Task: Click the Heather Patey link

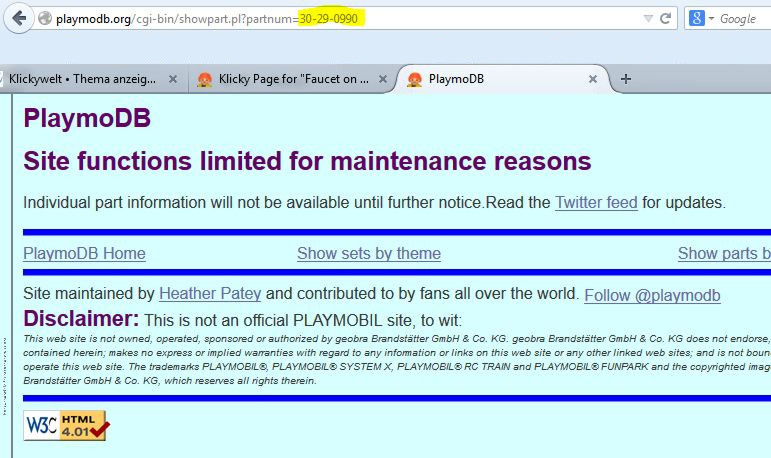Action: (210, 294)
